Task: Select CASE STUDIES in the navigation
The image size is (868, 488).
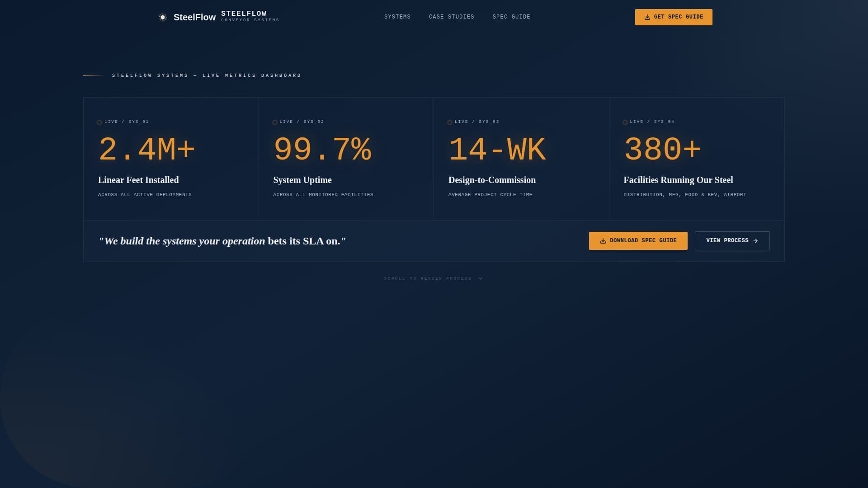Action: (x=452, y=17)
